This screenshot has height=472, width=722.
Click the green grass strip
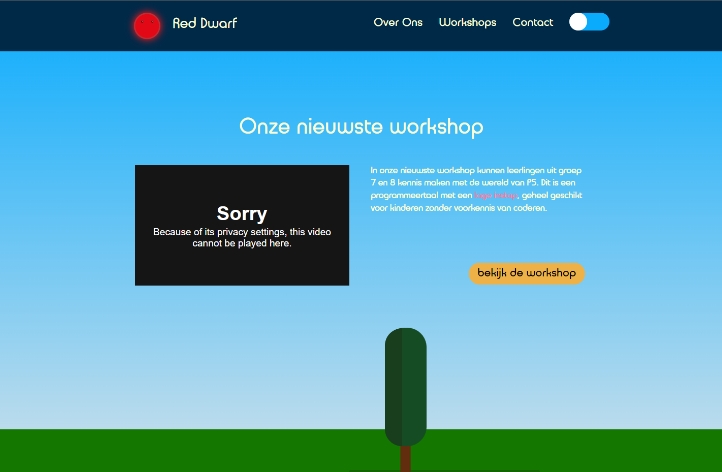(x=200, y=450)
